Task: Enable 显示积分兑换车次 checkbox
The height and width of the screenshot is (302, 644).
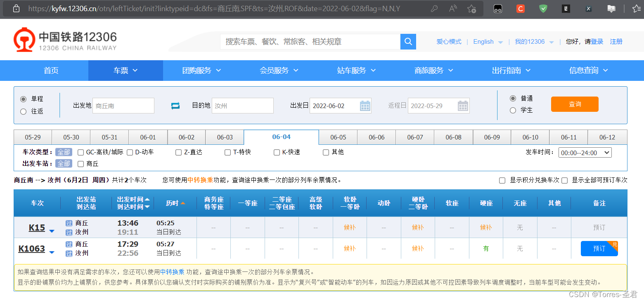Action: (502, 180)
